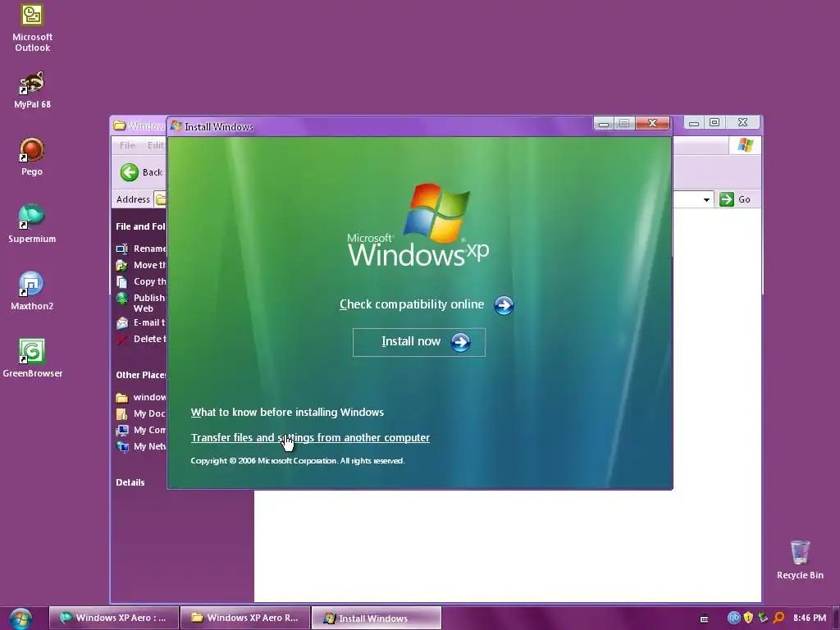Viewport: 840px width, 630px height.
Task: Launch the GreenBrowser desktop shortcut
Action: point(32,358)
